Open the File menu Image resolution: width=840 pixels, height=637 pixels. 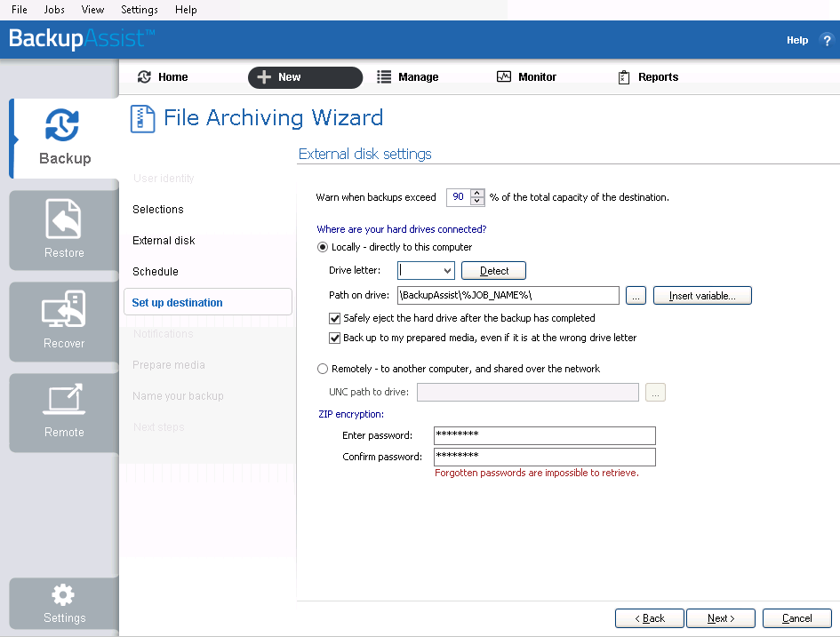20,10
